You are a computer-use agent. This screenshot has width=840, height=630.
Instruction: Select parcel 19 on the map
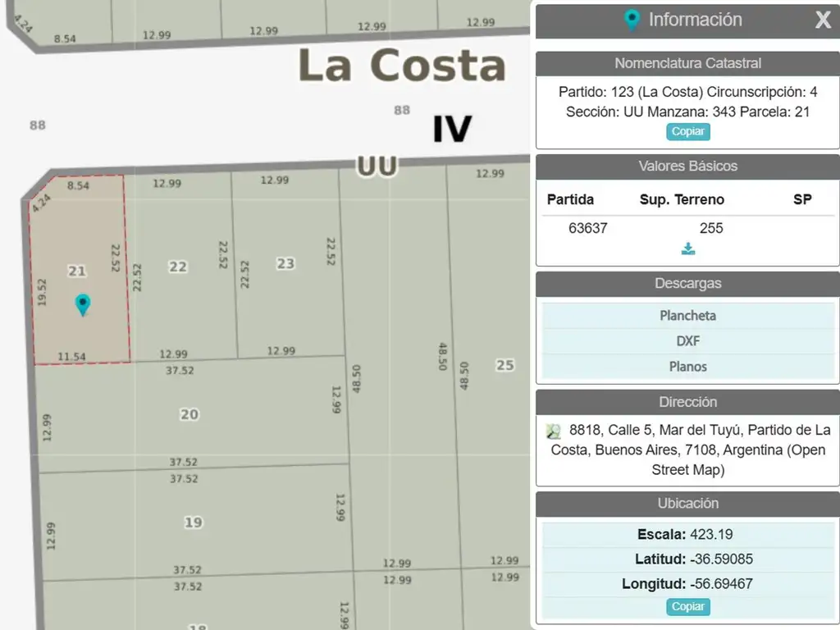[193, 523]
